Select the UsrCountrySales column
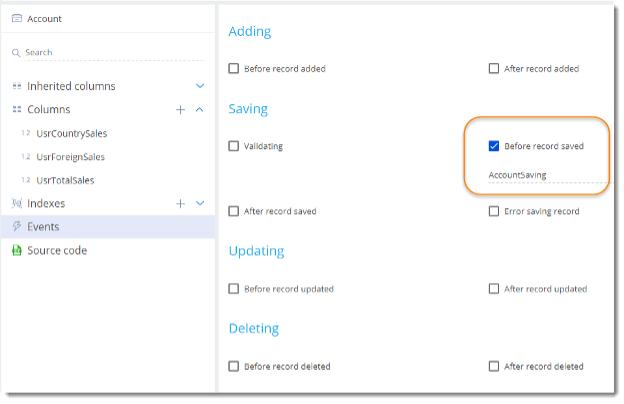 pos(71,133)
